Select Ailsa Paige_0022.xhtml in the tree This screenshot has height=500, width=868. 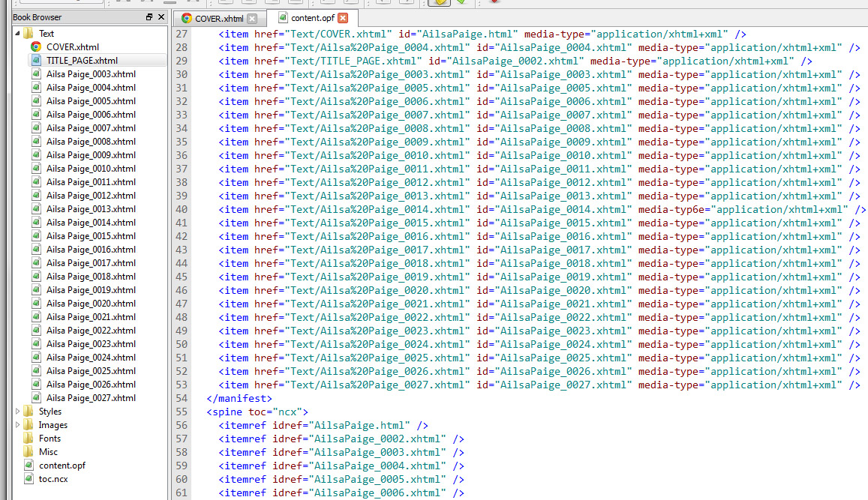(x=91, y=330)
